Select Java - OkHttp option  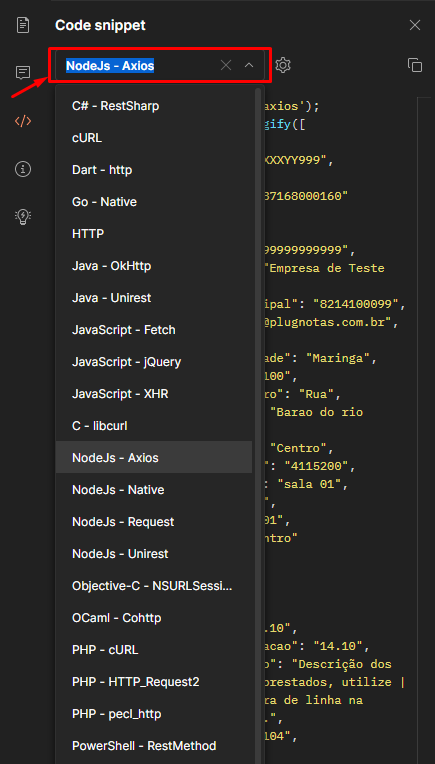[x=154, y=266]
